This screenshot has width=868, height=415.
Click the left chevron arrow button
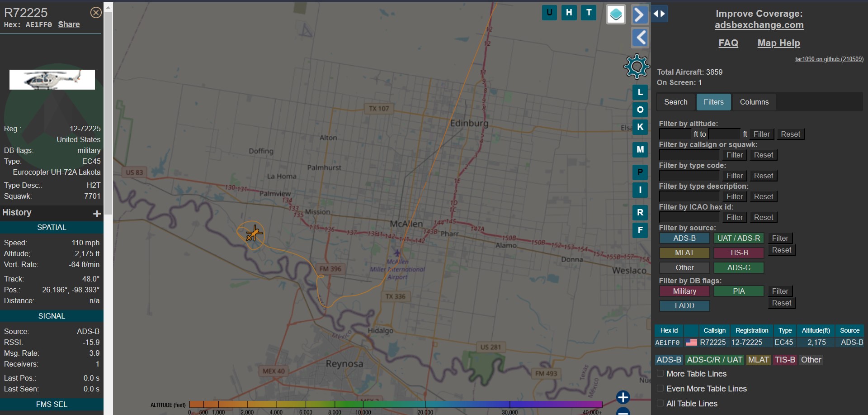(640, 38)
